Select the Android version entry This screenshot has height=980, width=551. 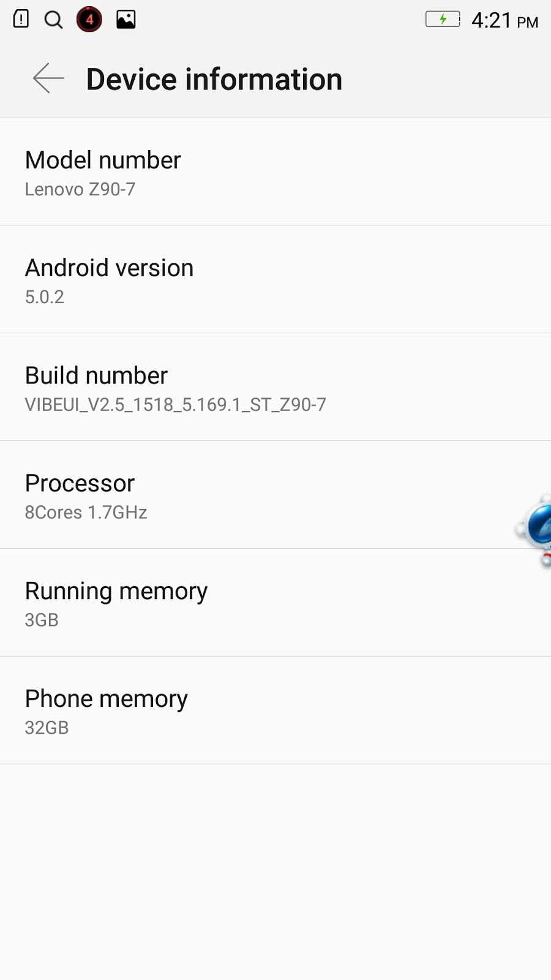tap(275, 280)
